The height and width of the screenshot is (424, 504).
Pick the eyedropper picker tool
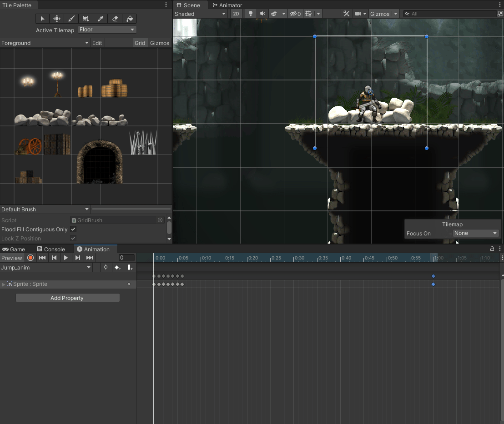point(101,19)
